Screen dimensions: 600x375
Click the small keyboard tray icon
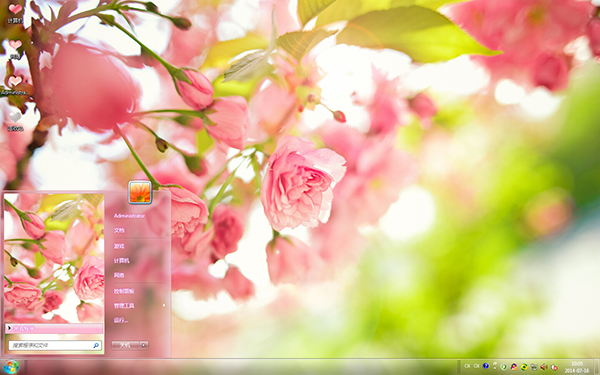pyautogui.click(x=495, y=365)
